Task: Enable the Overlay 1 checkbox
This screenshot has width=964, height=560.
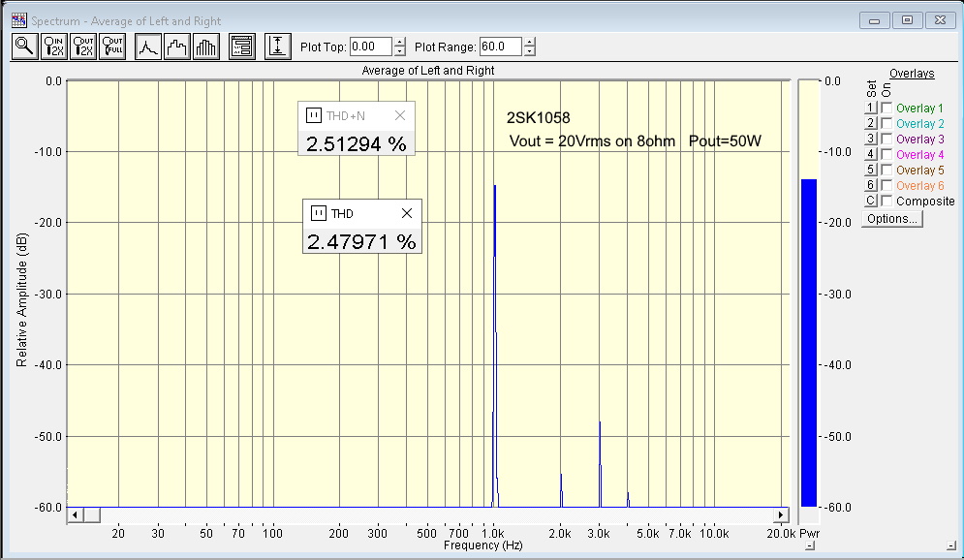Action: [886, 109]
